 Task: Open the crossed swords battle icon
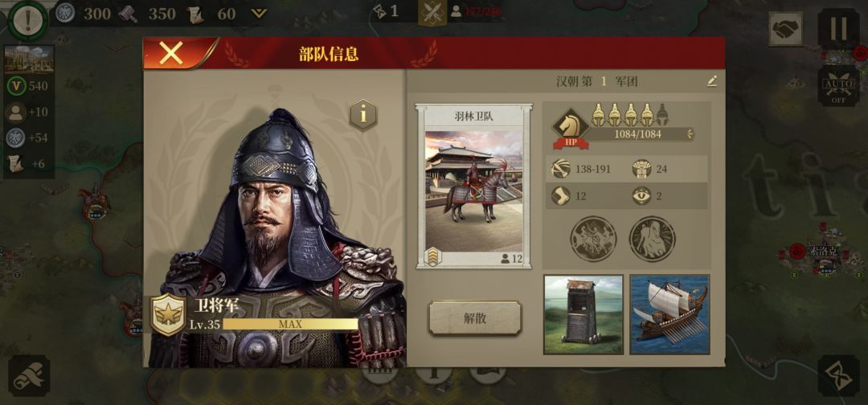click(x=432, y=12)
